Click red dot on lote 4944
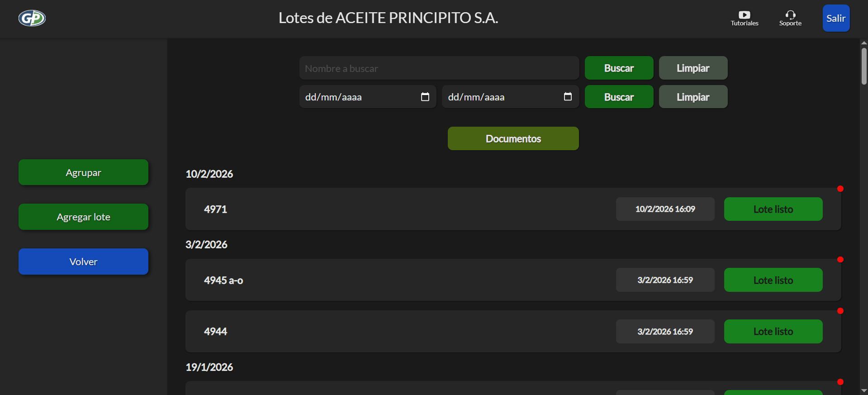Screen dimensions: 868x395 tap(840, 311)
